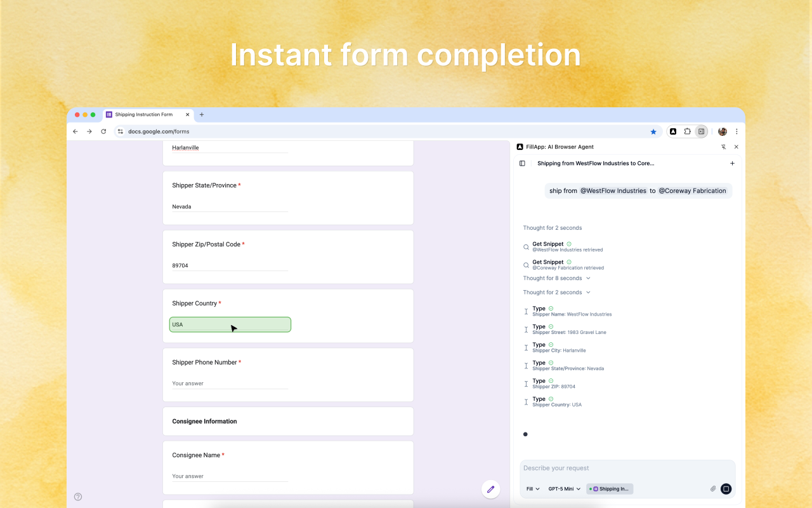Screen dimensions: 812x508
Task: Click the Describe your request input
Action: [627, 469]
